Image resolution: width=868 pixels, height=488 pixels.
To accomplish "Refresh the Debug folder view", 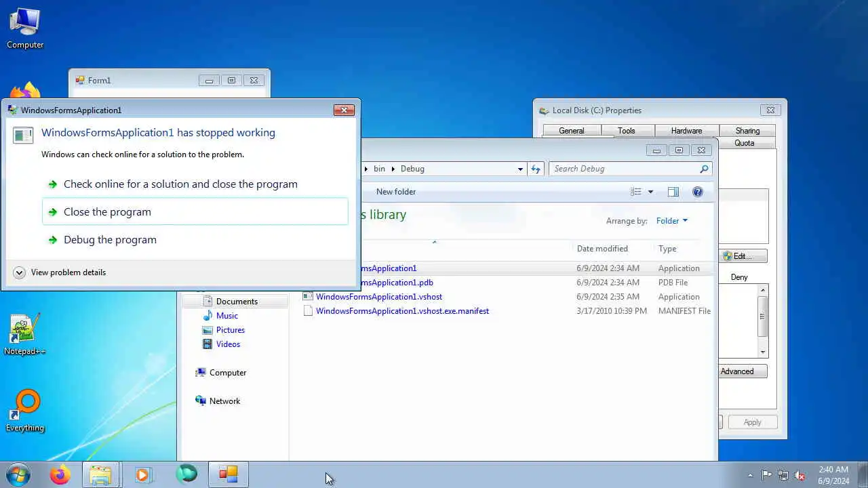I will [536, 169].
